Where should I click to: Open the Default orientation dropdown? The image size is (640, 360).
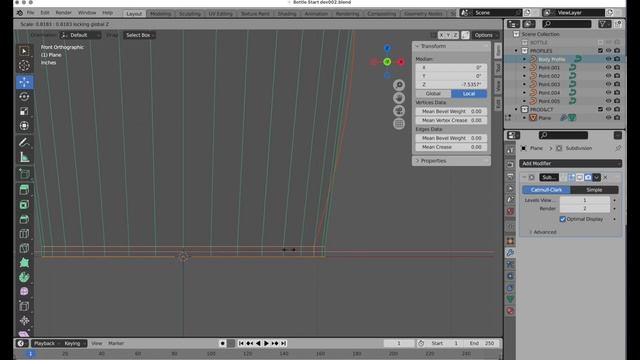coord(80,35)
